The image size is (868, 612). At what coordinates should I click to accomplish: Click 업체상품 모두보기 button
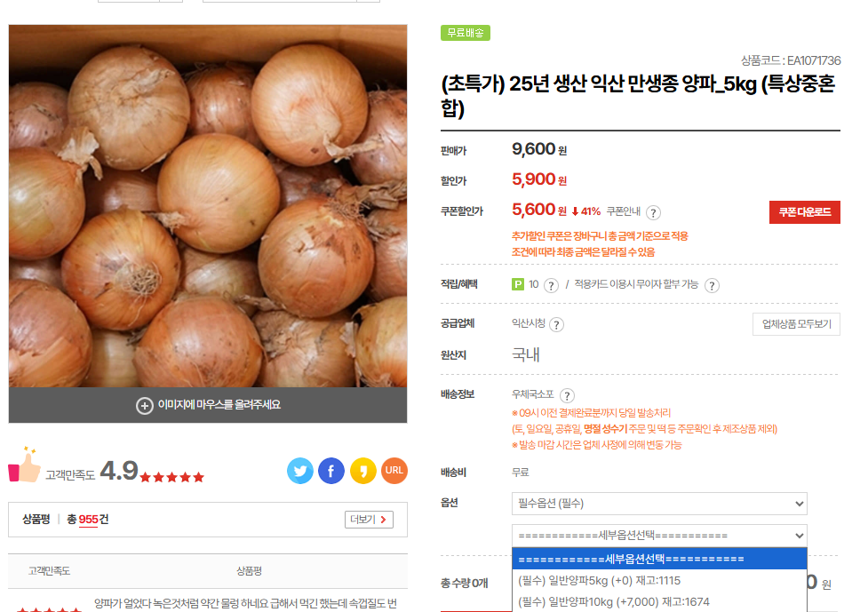point(796,324)
